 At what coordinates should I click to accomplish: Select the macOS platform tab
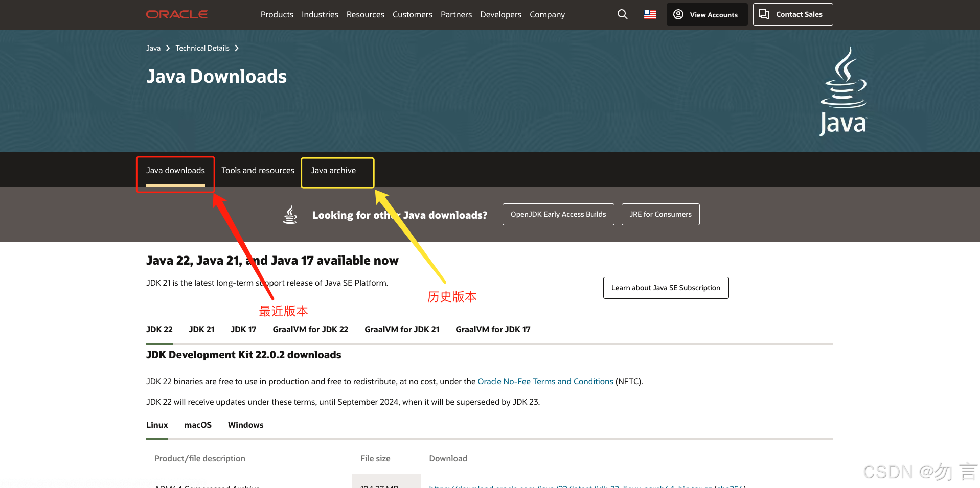[198, 425]
